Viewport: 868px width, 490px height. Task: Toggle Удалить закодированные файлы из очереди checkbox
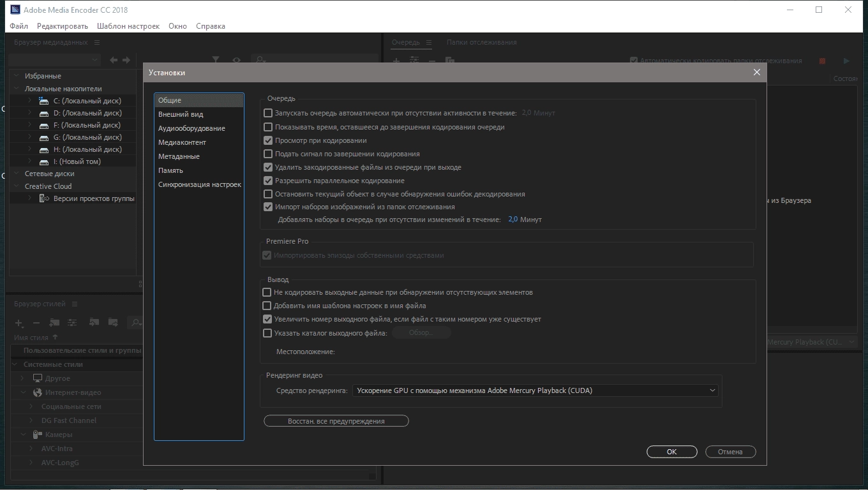pyautogui.click(x=268, y=167)
